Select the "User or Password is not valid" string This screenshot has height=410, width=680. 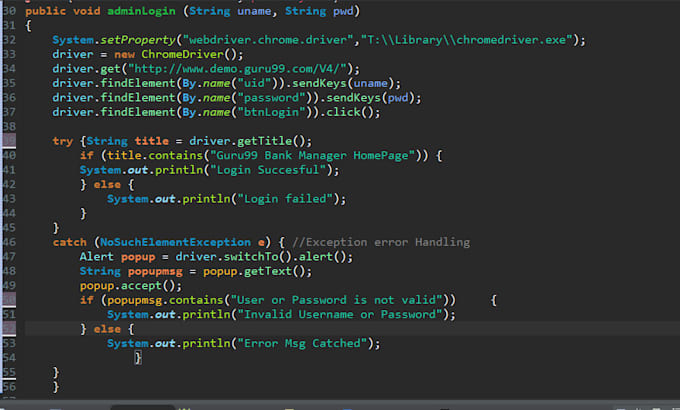pyautogui.click(x=337, y=300)
